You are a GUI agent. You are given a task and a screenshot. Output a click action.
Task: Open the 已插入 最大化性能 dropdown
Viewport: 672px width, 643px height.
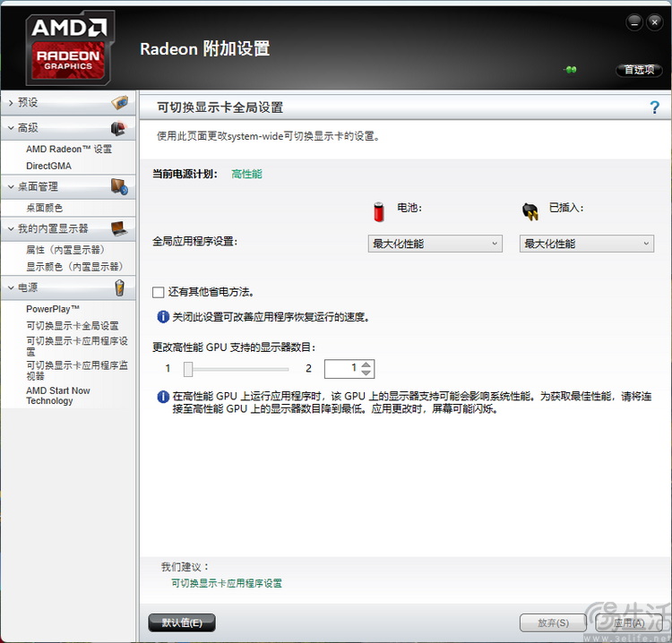[x=587, y=244]
